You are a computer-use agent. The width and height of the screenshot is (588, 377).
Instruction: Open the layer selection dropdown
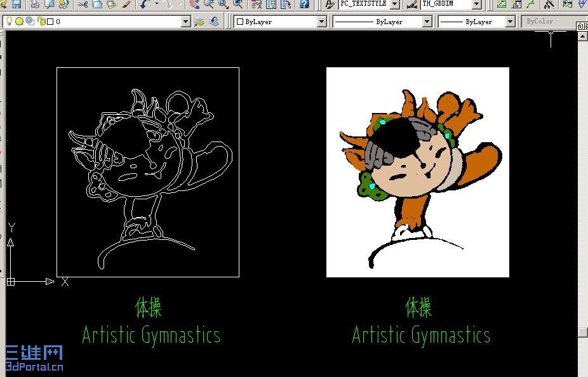(x=185, y=21)
